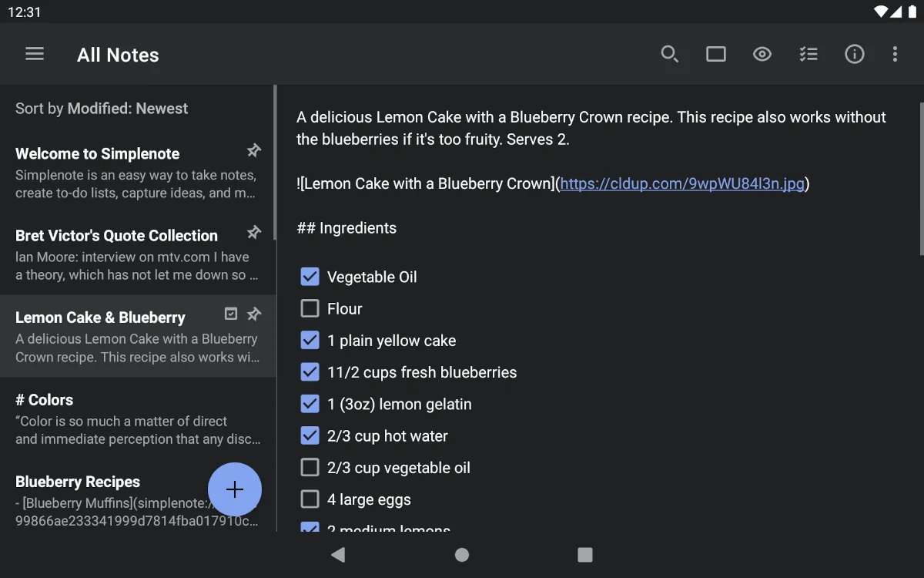Click the note editor scrollbar
This screenshot has width=924, height=578.
[x=921, y=179]
